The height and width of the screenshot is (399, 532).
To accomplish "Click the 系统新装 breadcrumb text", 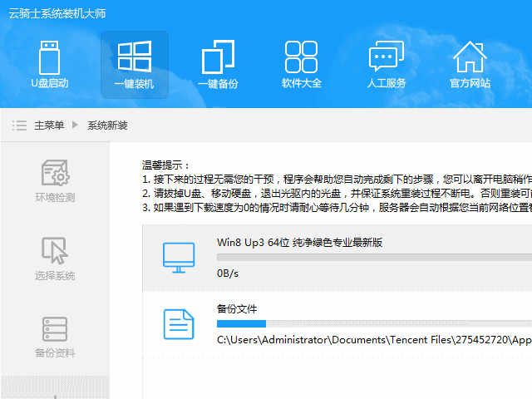I will (107, 126).
